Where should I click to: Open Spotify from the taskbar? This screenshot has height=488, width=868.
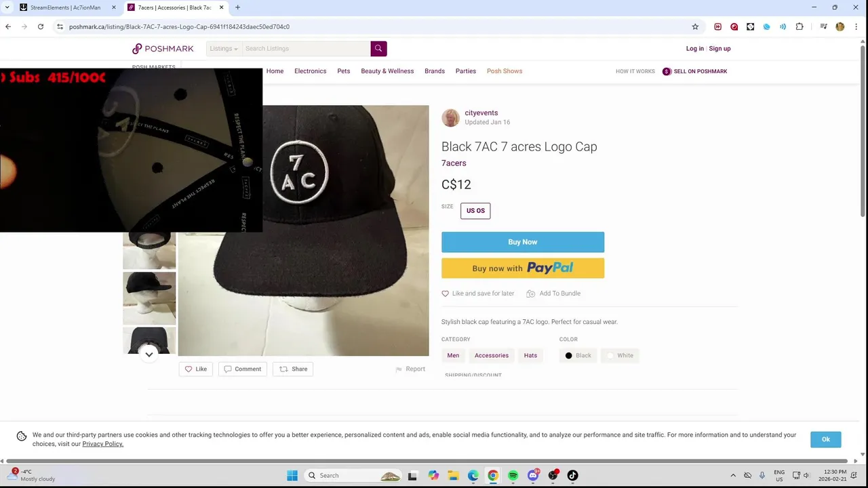pyautogui.click(x=513, y=475)
